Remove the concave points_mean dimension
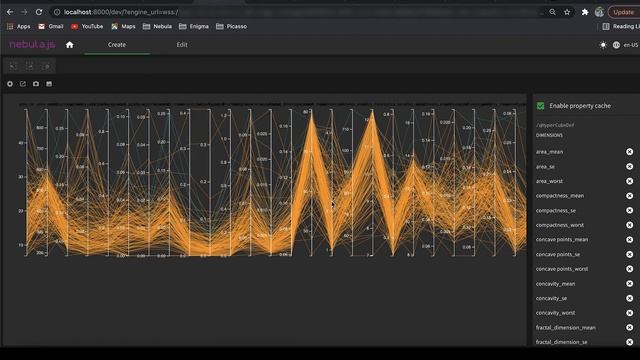640x360 pixels. tap(629, 240)
